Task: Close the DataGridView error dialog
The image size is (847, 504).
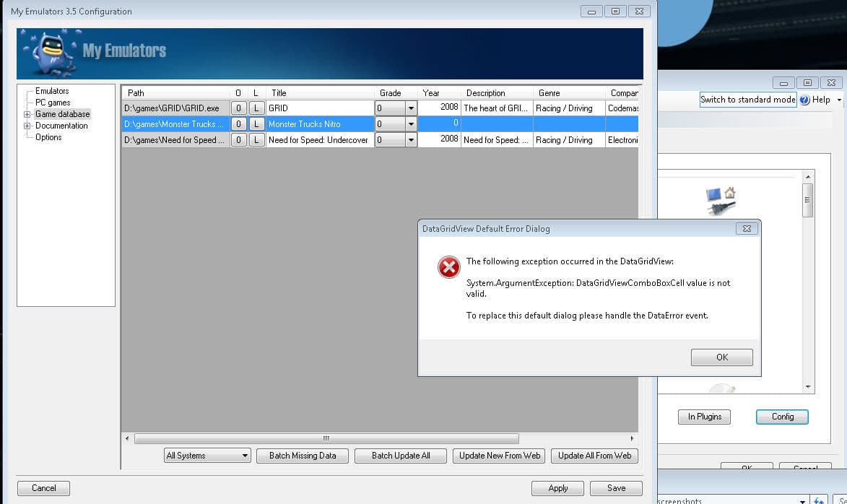Action: pos(747,228)
